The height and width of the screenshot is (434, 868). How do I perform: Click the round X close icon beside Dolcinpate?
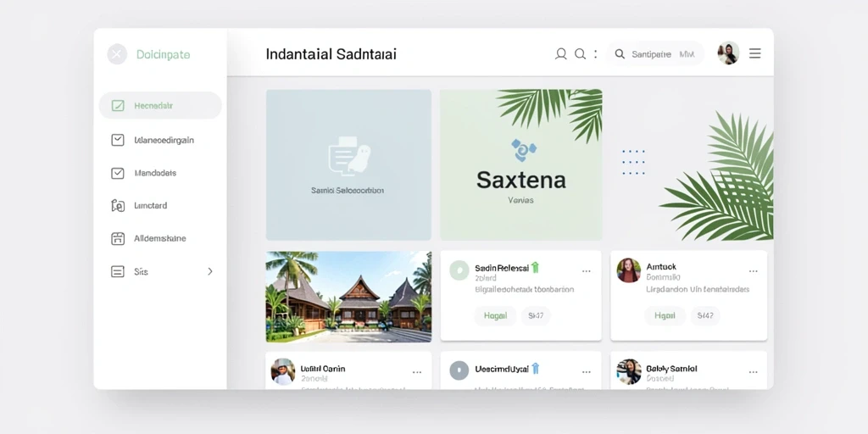(x=117, y=54)
